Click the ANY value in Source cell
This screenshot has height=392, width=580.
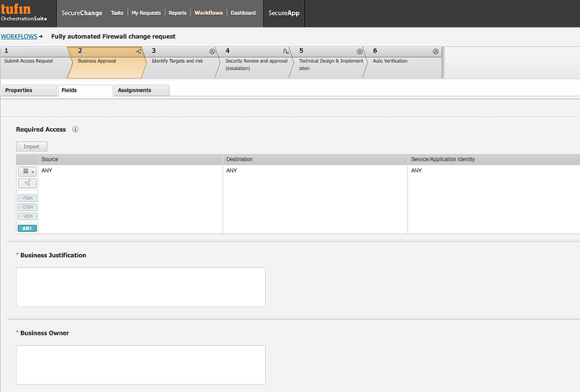[47, 171]
